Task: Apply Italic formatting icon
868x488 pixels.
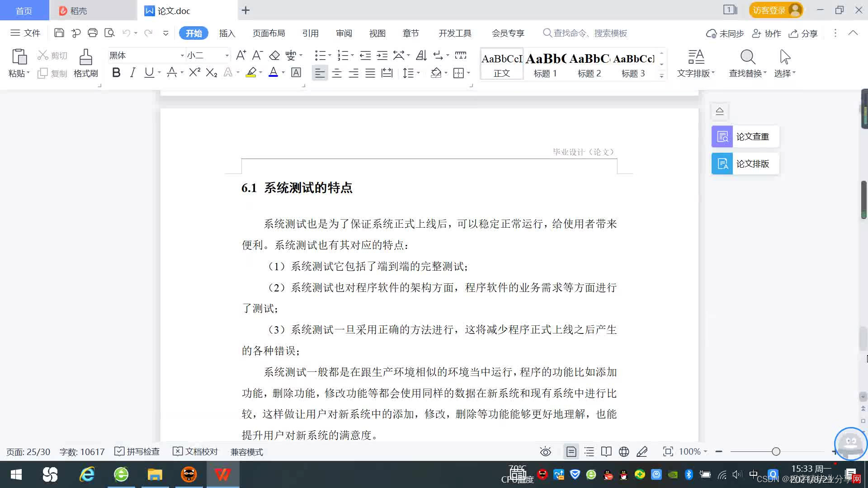Action: (132, 73)
